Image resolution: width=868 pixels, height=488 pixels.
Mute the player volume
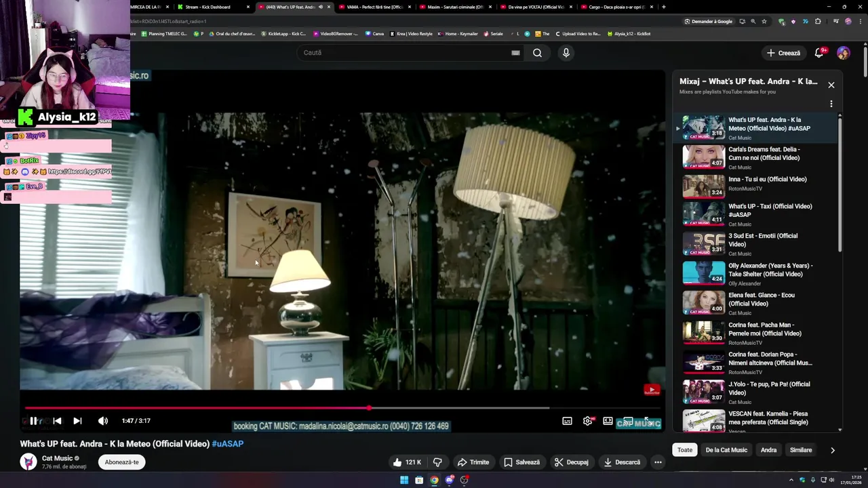[102, 421]
